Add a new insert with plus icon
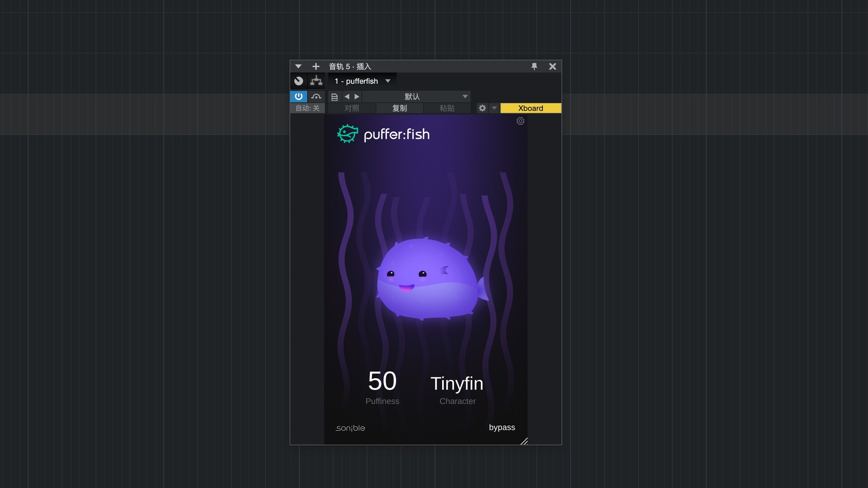 point(316,66)
